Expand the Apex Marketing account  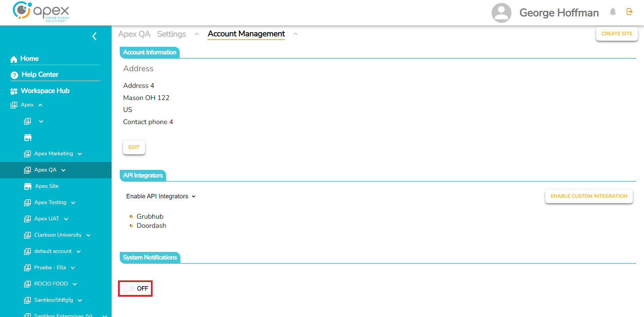[x=80, y=154]
